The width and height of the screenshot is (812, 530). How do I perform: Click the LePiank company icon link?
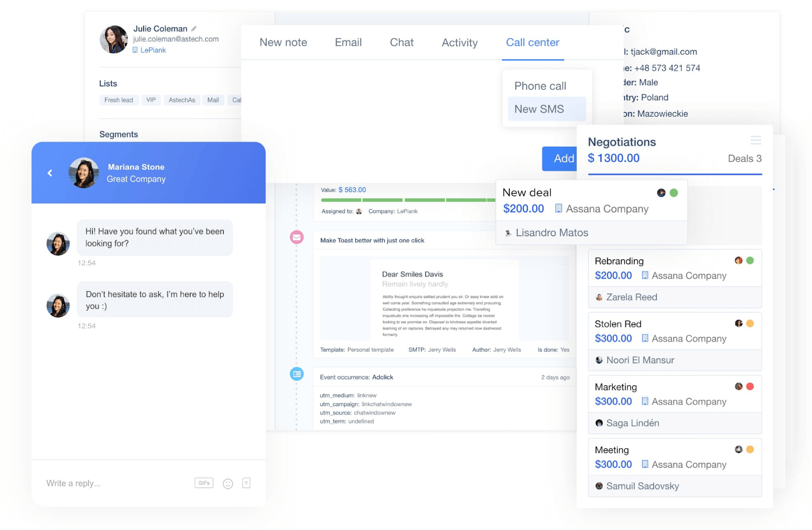(135, 50)
